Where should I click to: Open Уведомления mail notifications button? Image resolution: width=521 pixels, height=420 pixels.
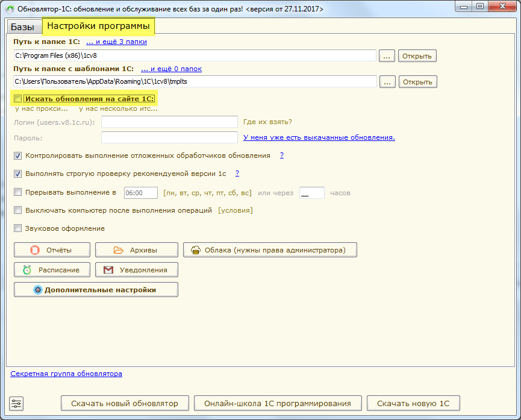pyautogui.click(x=136, y=269)
